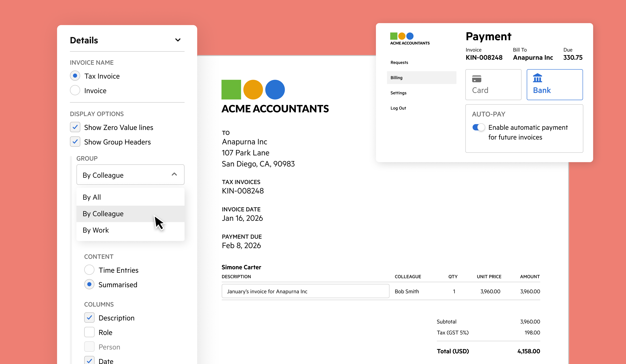Close the By Colleague group dropdown
Viewport: 626px width, 364px height.
coord(174,175)
